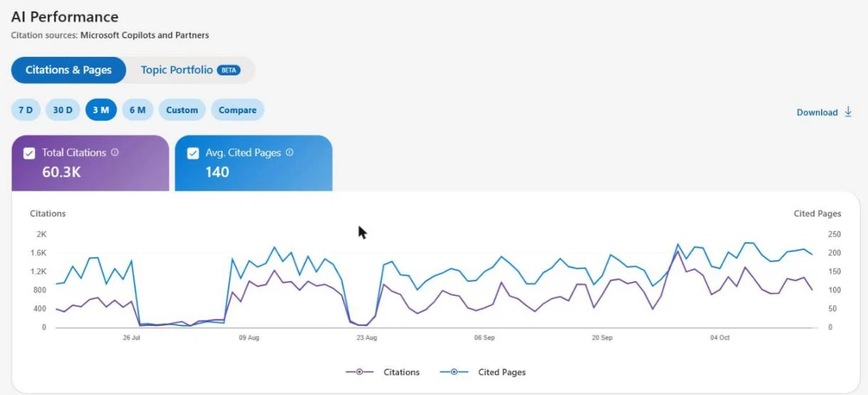Open the Compare option

pos(238,110)
